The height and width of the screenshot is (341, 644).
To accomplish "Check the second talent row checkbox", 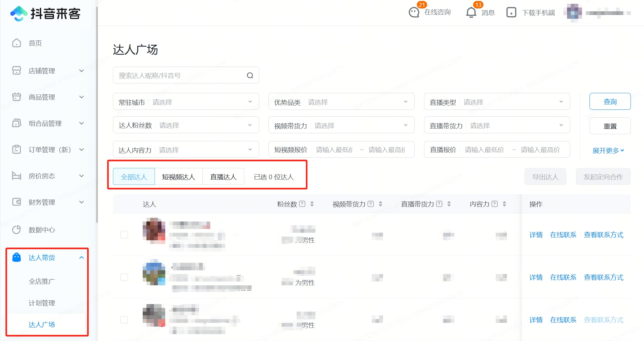I will tap(124, 277).
